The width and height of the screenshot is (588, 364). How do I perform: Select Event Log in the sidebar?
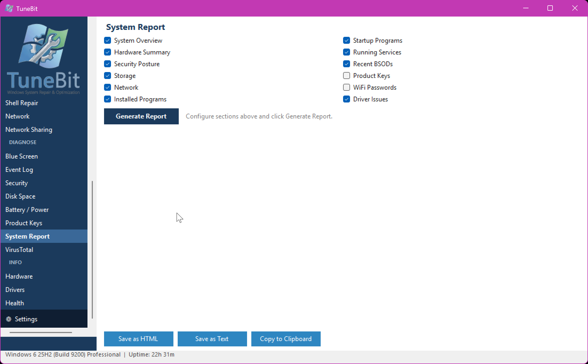(44, 169)
